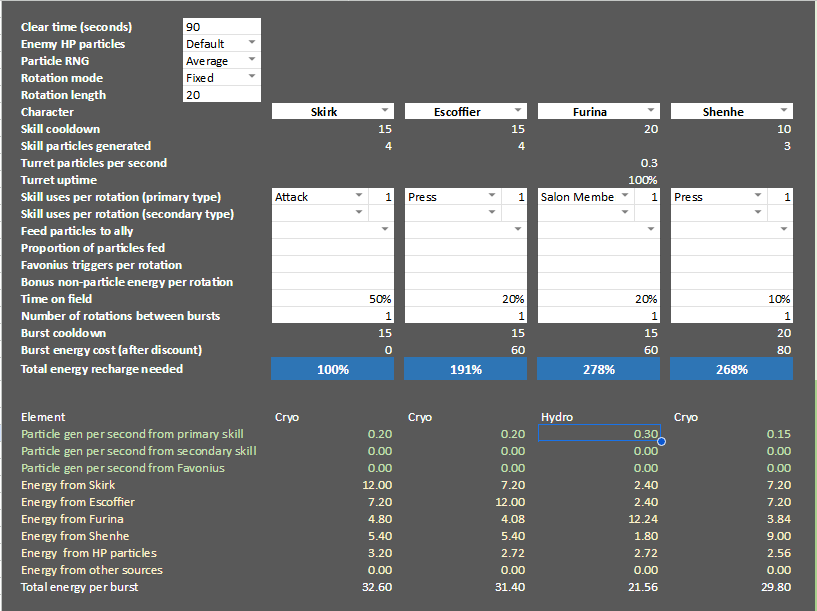Select the Rotation length field showing 20
This screenshot has width=817, height=611.
tap(222, 95)
